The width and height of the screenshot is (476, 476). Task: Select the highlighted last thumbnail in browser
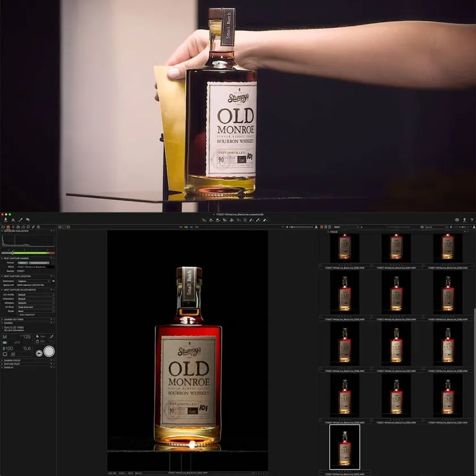pos(344,446)
